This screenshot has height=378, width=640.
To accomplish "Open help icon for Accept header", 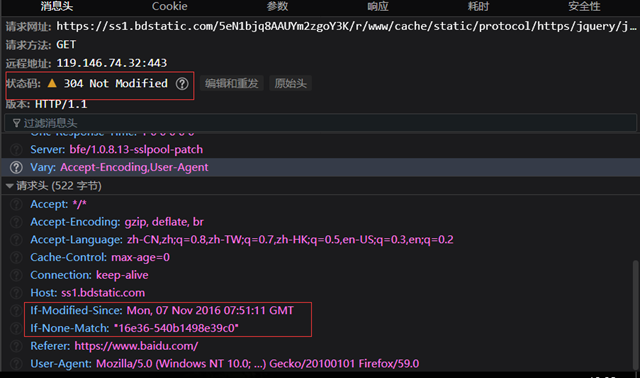I will 16,204.
